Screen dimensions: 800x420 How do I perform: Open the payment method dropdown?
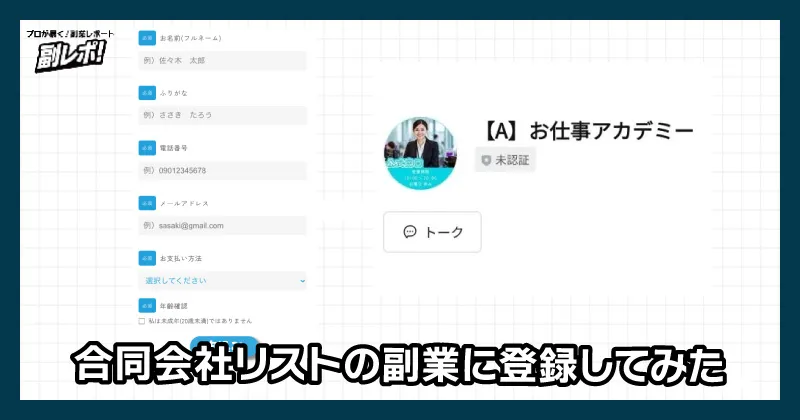click(222, 281)
